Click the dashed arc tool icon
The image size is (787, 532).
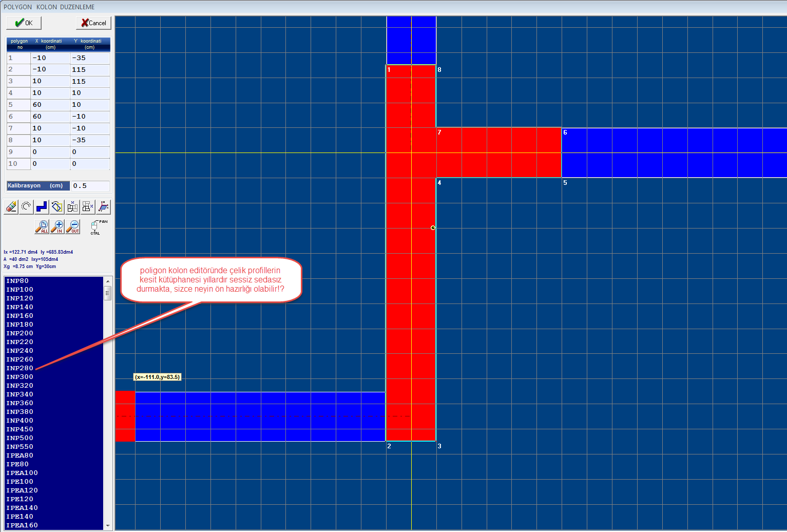(26, 207)
